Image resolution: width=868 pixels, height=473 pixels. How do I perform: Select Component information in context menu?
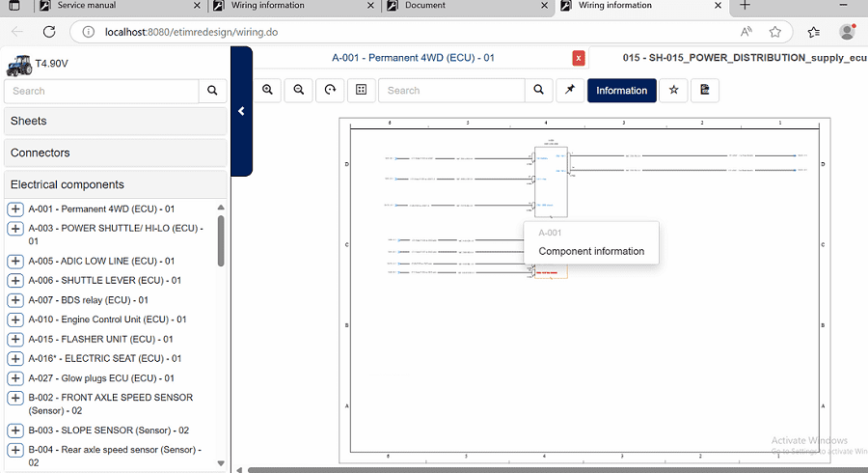pos(591,251)
